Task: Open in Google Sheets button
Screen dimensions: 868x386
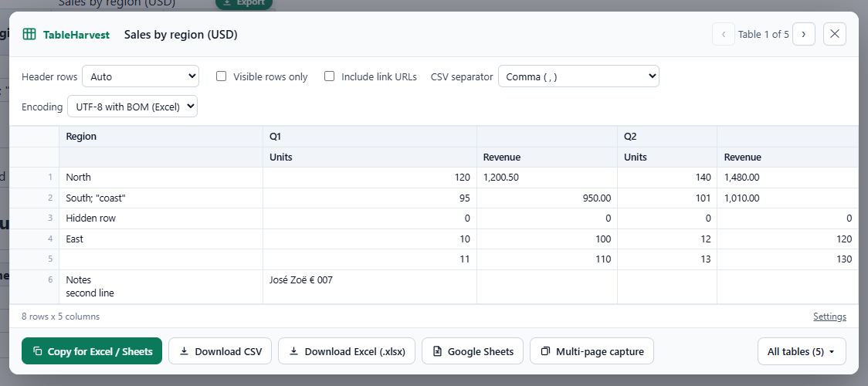Action: coord(472,351)
